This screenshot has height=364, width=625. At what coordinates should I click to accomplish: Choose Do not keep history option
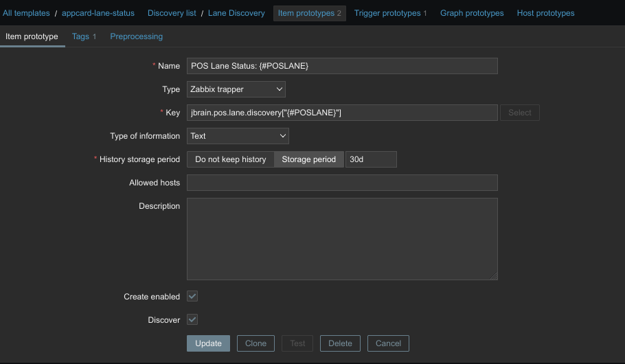click(x=230, y=159)
